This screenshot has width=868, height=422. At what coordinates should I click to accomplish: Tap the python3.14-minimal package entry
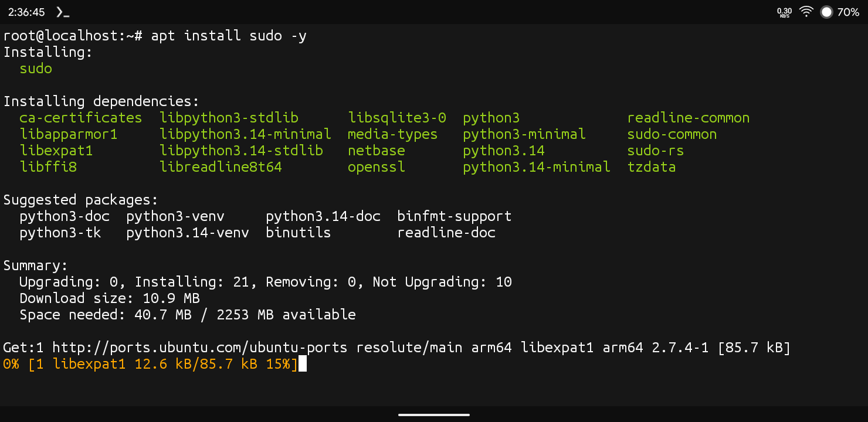pos(537,167)
